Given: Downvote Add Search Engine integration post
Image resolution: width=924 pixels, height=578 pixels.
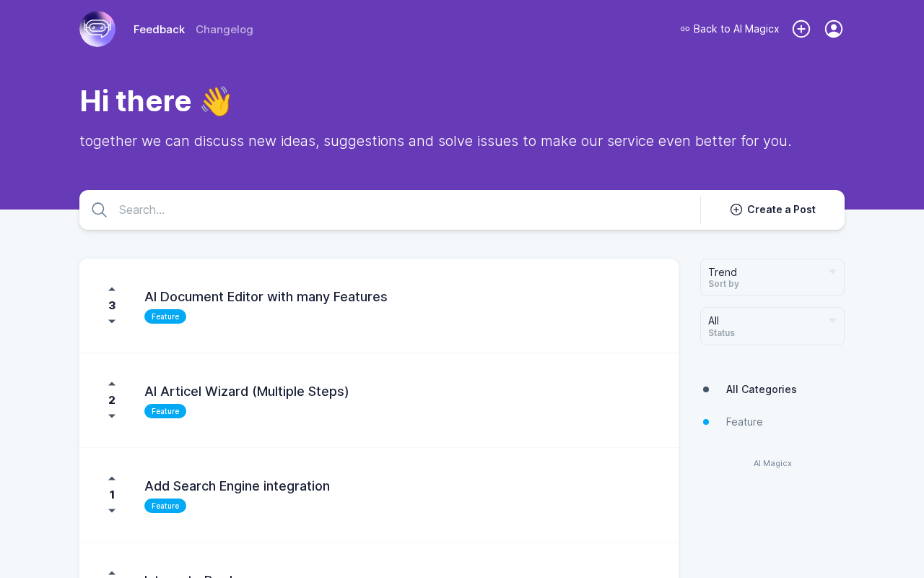Looking at the screenshot, I should coord(112,511).
